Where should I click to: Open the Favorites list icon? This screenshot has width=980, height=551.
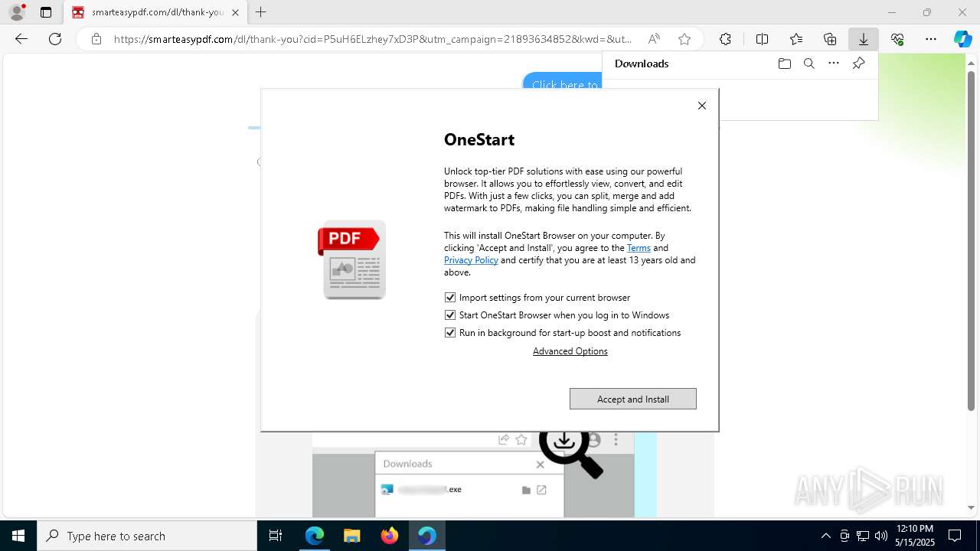tap(796, 39)
